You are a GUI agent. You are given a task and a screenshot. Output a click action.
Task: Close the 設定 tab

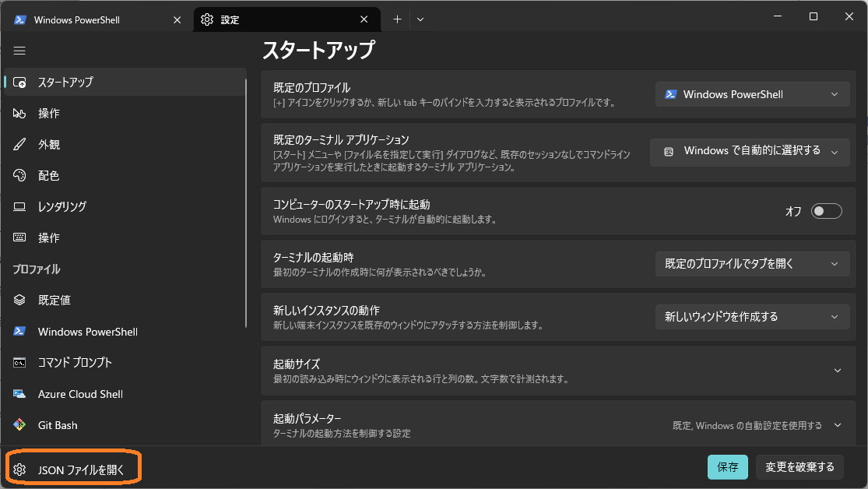364,19
